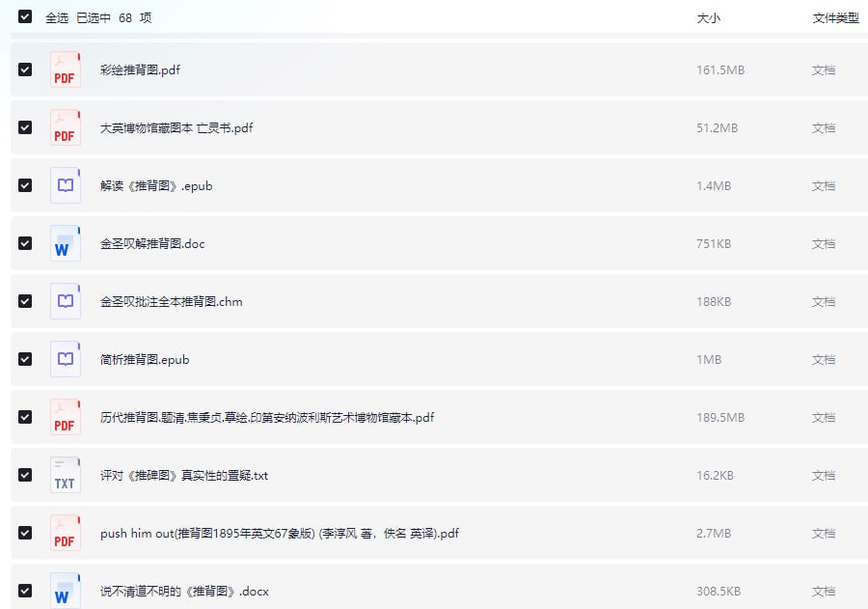
Task: Click the 1MB size value
Action: pyautogui.click(x=709, y=360)
